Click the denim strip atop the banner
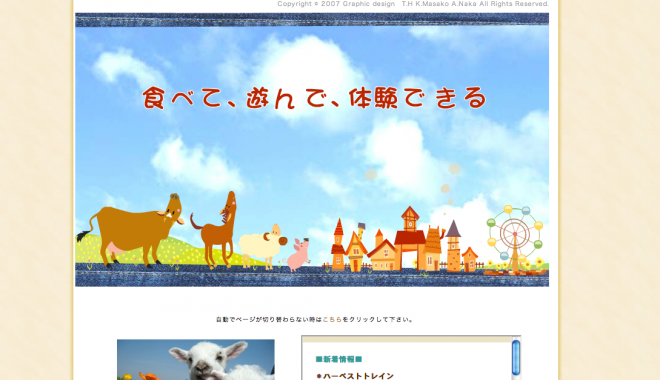 click(x=312, y=20)
